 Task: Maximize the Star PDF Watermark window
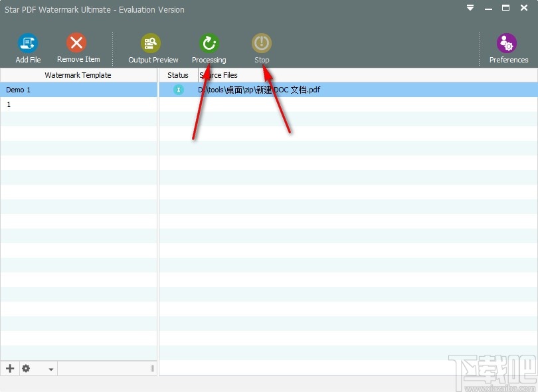pyautogui.click(x=505, y=7)
